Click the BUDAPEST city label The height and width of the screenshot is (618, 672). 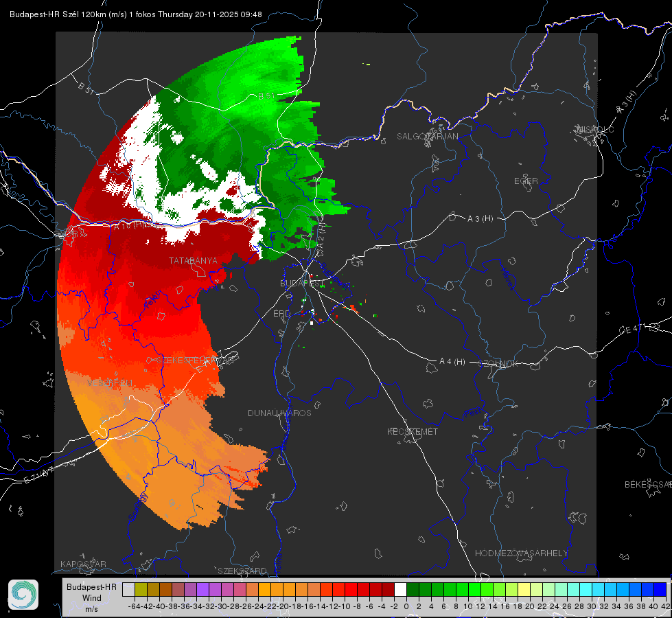click(x=302, y=284)
